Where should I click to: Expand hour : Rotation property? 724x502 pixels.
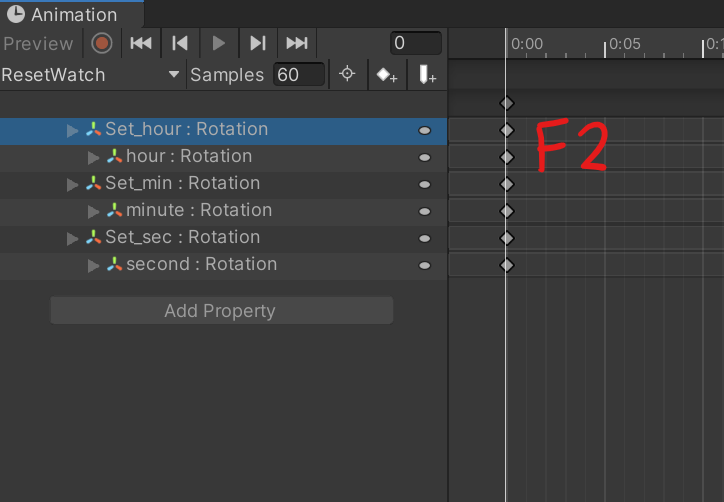[93, 157]
